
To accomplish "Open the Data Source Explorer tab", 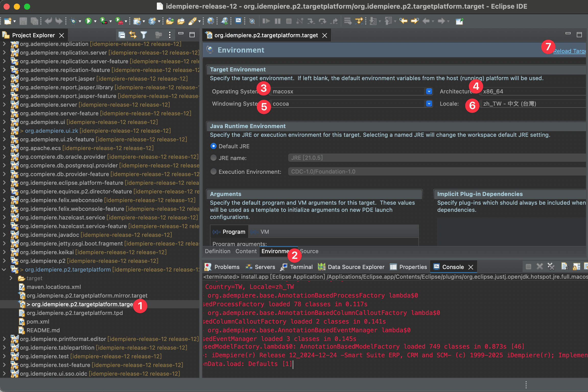I will [x=351, y=267].
